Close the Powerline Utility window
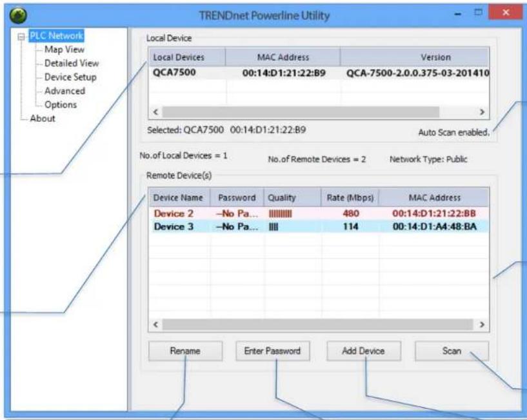527x420 pixels. click(506, 13)
